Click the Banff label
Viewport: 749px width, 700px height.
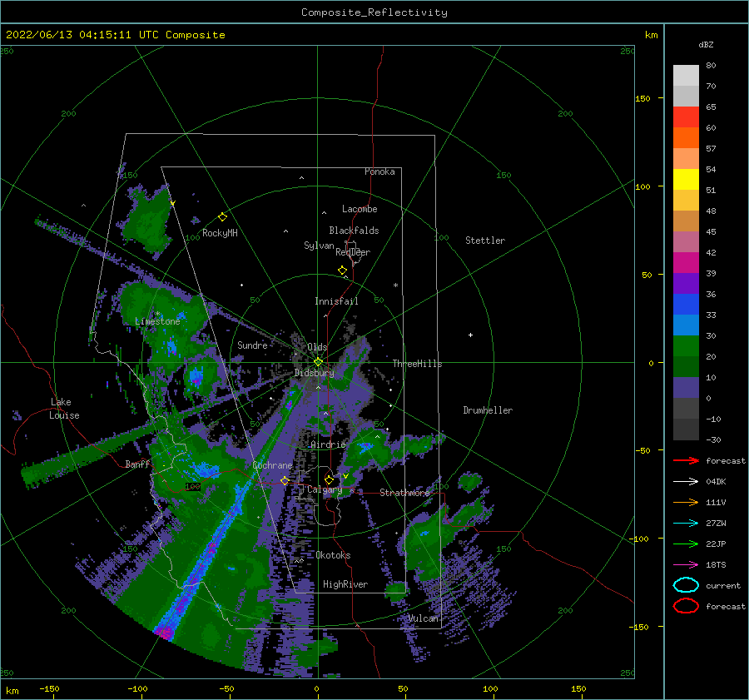pos(137,464)
